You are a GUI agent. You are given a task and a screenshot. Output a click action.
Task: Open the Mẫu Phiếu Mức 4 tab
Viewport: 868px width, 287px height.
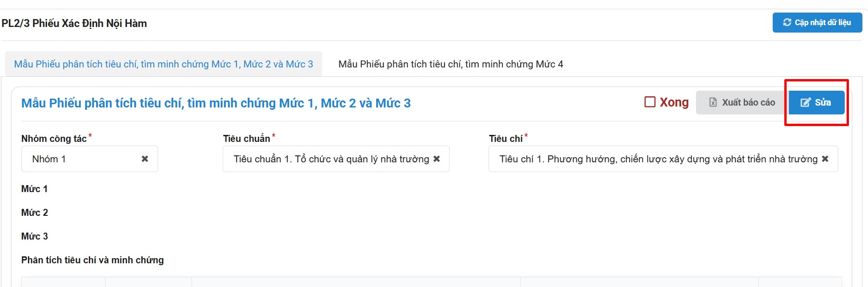(x=451, y=64)
